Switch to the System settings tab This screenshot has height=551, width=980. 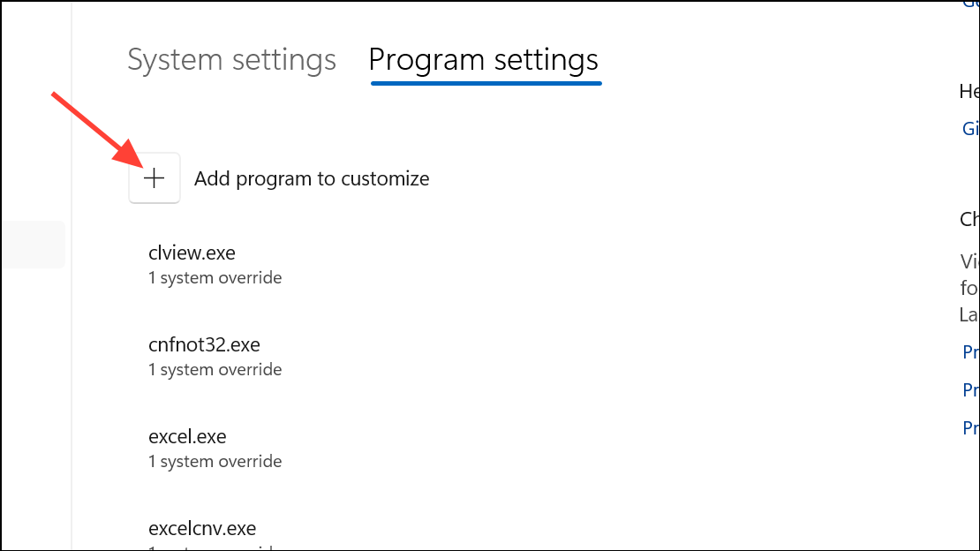click(x=231, y=60)
